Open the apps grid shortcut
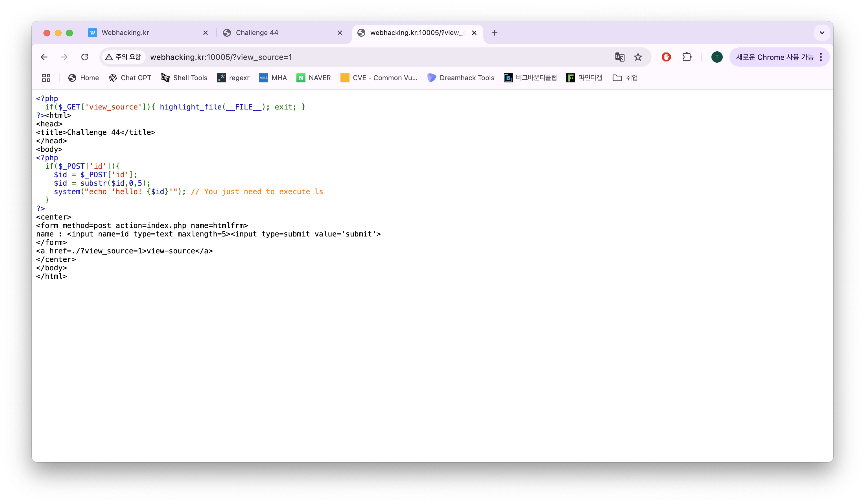The height and width of the screenshot is (504, 865). pos(46,78)
